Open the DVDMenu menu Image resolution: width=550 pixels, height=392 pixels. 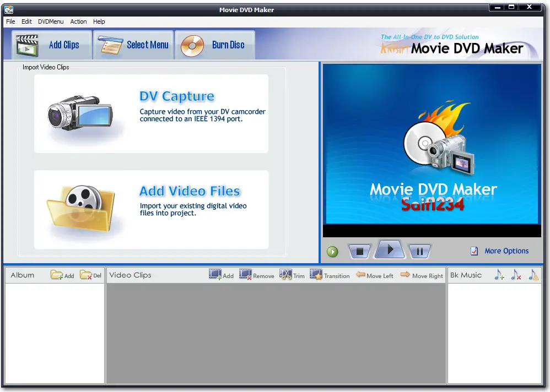pos(51,21)
